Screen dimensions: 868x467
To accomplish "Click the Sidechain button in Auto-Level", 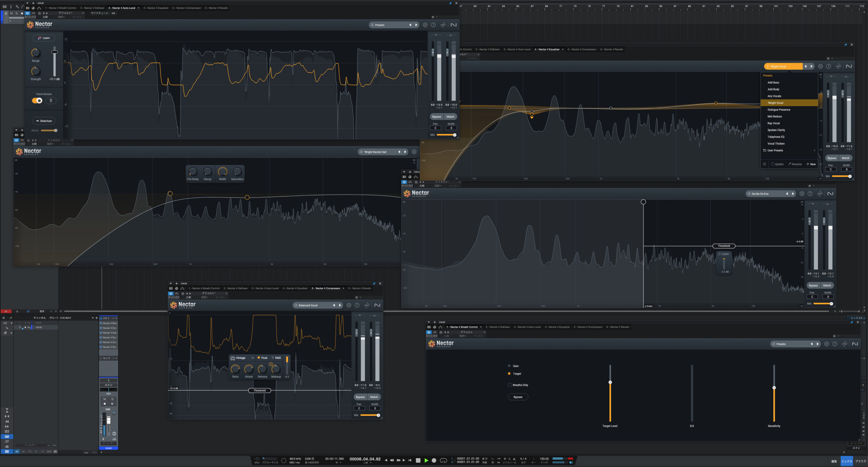I will click(44, 121).
